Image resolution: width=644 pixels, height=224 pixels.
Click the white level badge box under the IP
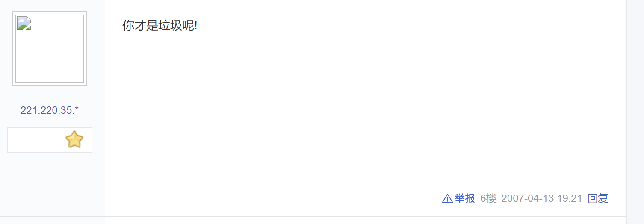pos(50,140)
